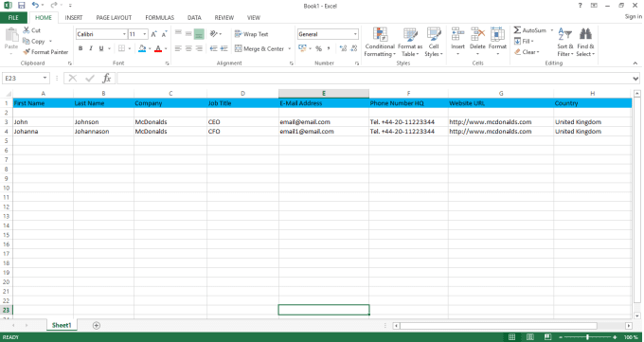Increase font size with the large A icon
The image size is (644, 342).
[x=153, y=34]
